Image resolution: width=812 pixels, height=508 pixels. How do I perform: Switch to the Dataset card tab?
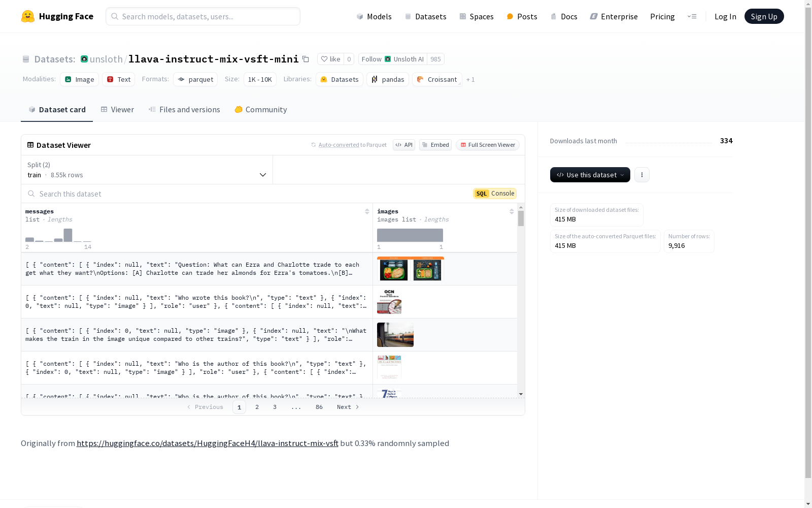(x=57, y=110)
